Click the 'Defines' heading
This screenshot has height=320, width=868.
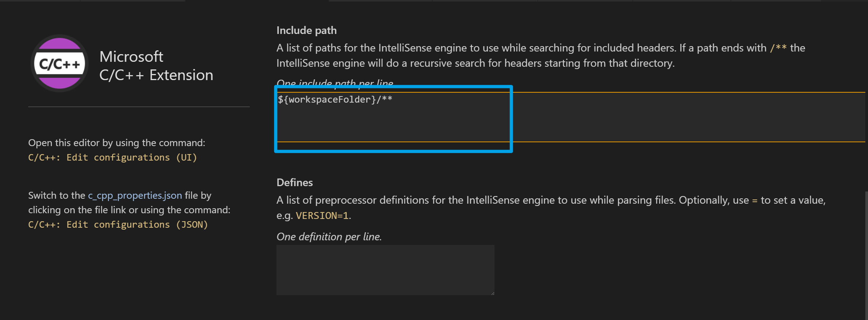294,182
